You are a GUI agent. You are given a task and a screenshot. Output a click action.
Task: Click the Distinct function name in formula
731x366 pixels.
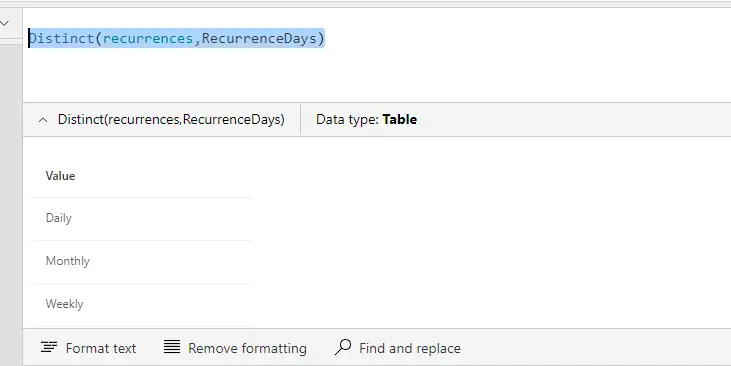[x=62, y=38]
